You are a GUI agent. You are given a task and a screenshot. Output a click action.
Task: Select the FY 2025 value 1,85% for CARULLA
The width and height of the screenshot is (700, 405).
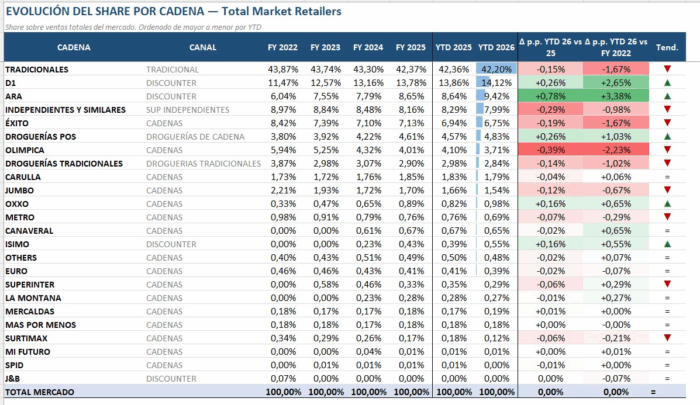[x=411, y=177]
